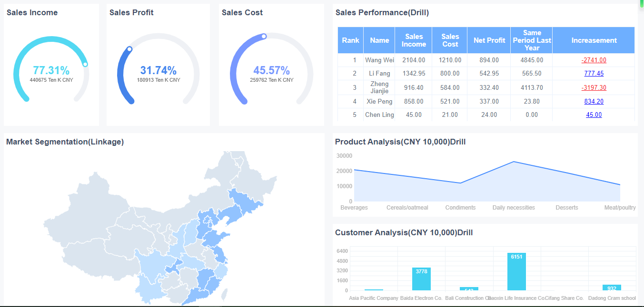Select the 180913 Ten K CNY label
The width and height of the screenshot is (644, 307).
click(159, 80)
